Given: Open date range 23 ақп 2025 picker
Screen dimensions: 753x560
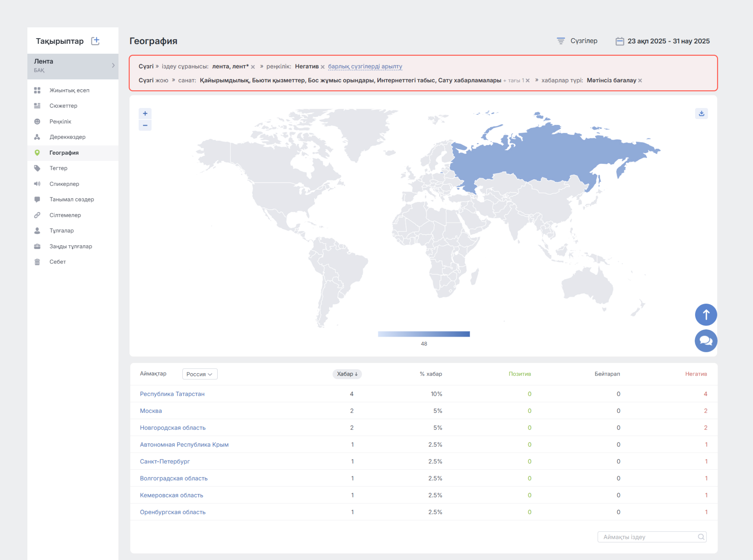Looking at the screenshot, I should pos(668,41).
